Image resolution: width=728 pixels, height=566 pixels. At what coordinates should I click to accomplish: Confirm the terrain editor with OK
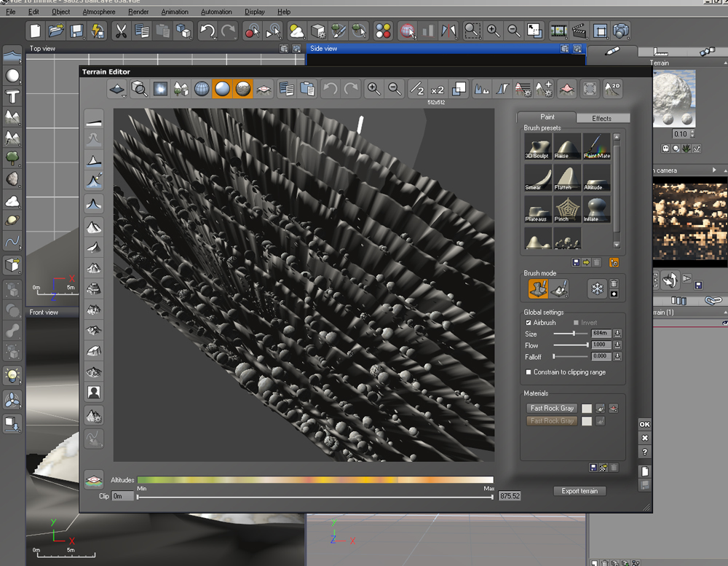(644, 424)
